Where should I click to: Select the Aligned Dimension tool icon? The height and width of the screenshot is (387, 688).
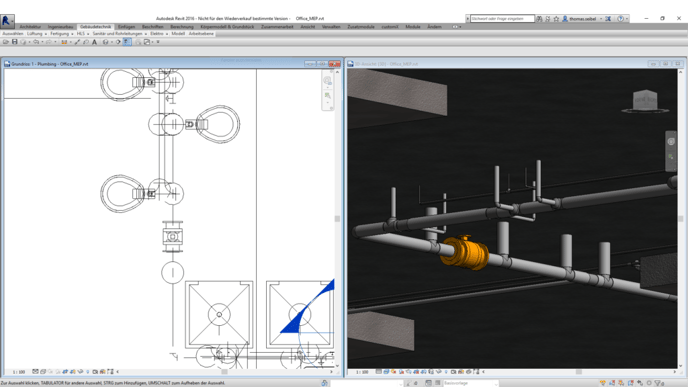tap(77, 42)
